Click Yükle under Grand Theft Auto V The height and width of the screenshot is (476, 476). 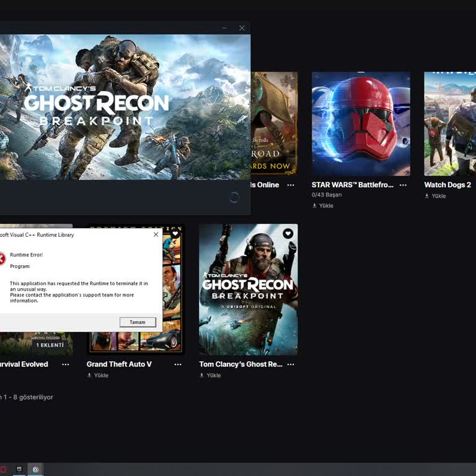[x=98, y=375]
